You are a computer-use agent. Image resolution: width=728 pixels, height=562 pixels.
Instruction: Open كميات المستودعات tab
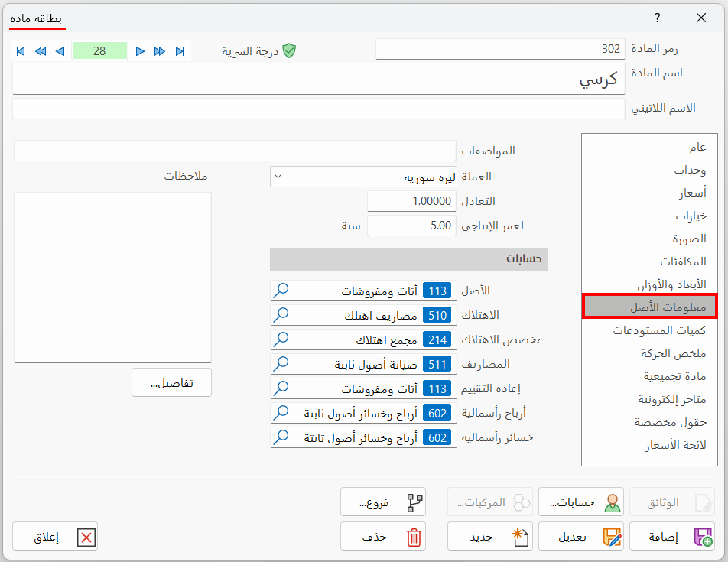coord(649,330)
